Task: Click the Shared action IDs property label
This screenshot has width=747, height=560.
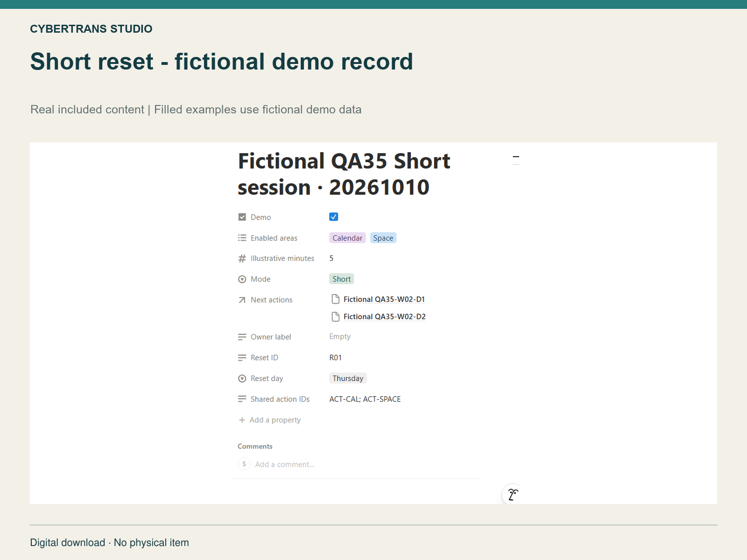Action: [x=280, y=399]
